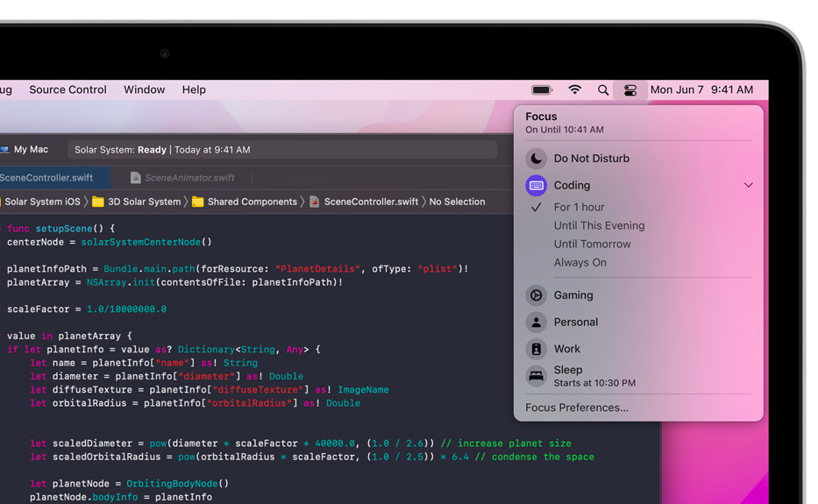Click the // increase planet size comment

click(x=506, y=444)
